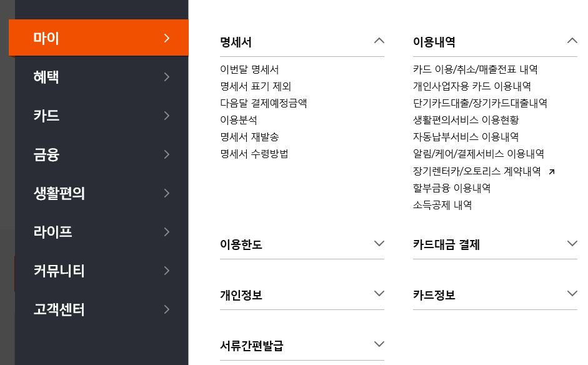Click the 이용내역 section heading
This screenshot has width=588, height=365.
pos(434,42)
